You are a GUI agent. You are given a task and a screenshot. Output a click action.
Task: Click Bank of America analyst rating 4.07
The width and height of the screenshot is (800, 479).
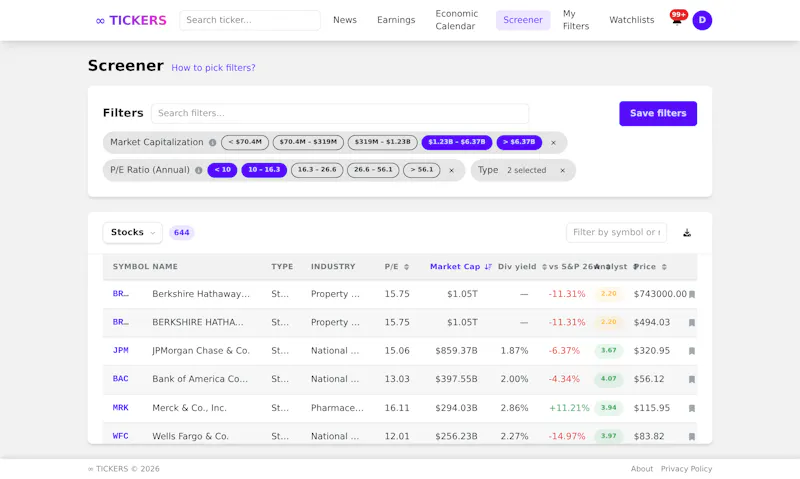(x=609, y=379)
